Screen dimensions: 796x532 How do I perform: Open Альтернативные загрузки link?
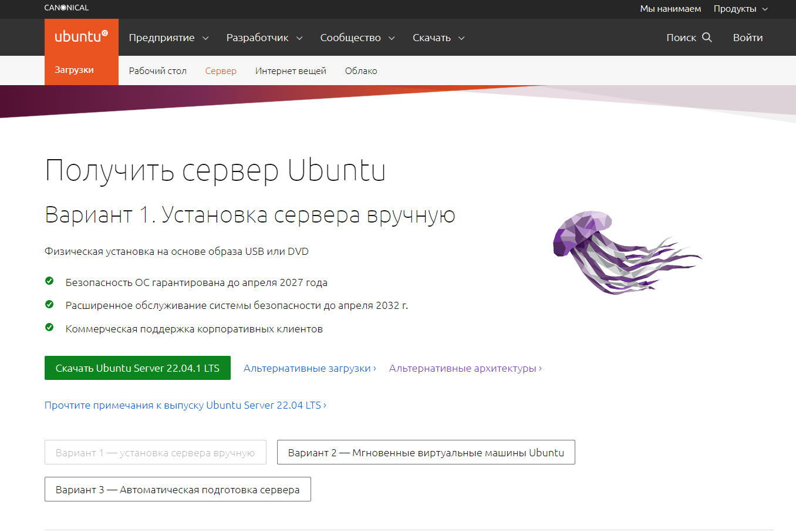pyautogui.click(x=309, y=368)
